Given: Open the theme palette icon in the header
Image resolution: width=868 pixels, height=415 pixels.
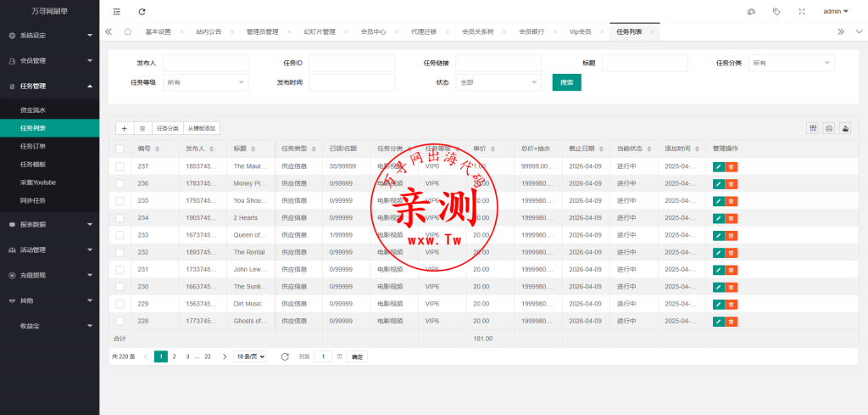Looking at the screenshot, I should [x=751, y=12].
